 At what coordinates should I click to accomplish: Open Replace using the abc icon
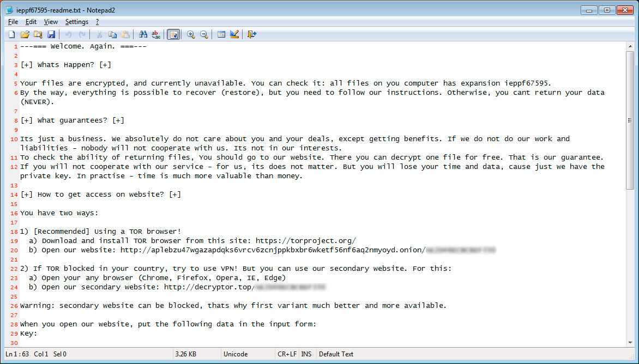pos(156,35)
